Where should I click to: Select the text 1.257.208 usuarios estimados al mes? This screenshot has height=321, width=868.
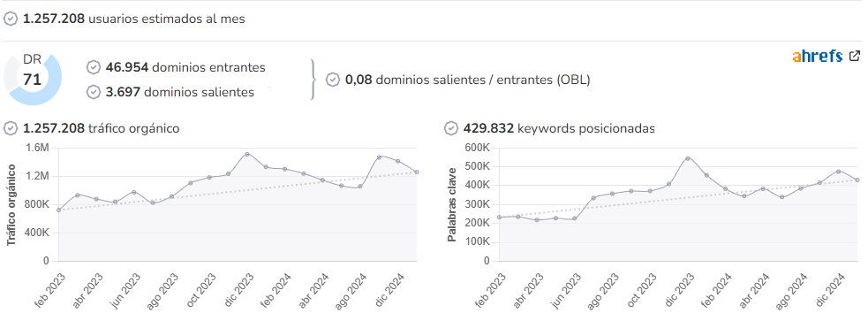(x=134, y=19)
